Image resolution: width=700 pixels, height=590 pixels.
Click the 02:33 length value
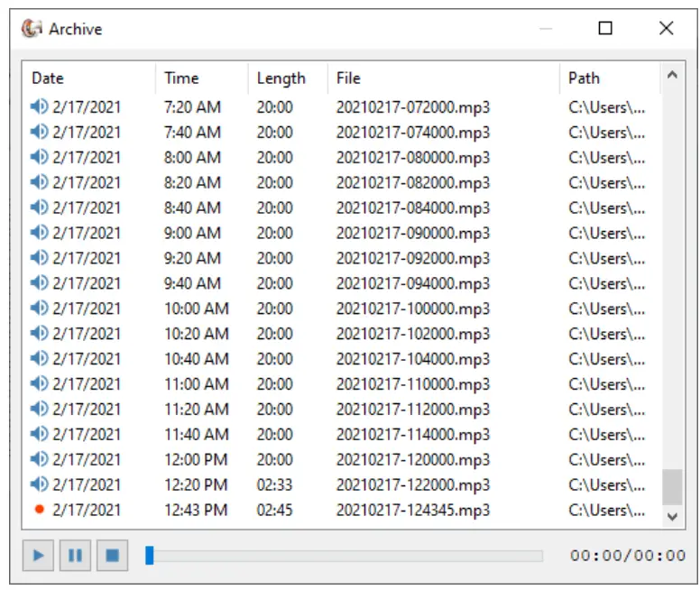[x=274, y=484]
